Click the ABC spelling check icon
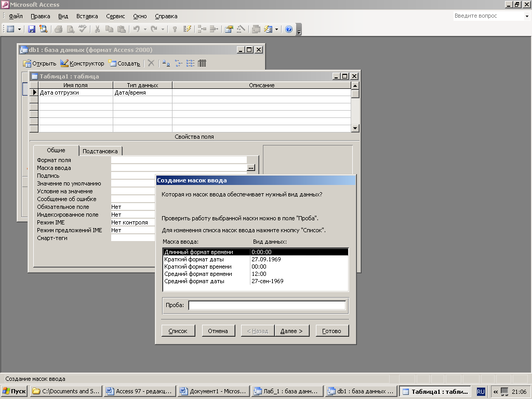 pyautogui.click(x=83, y=29)
